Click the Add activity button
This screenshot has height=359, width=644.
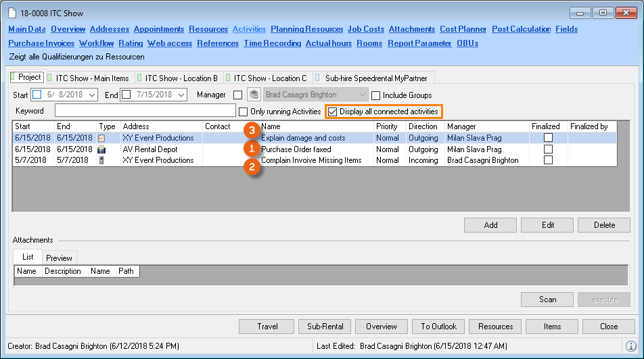490,225
